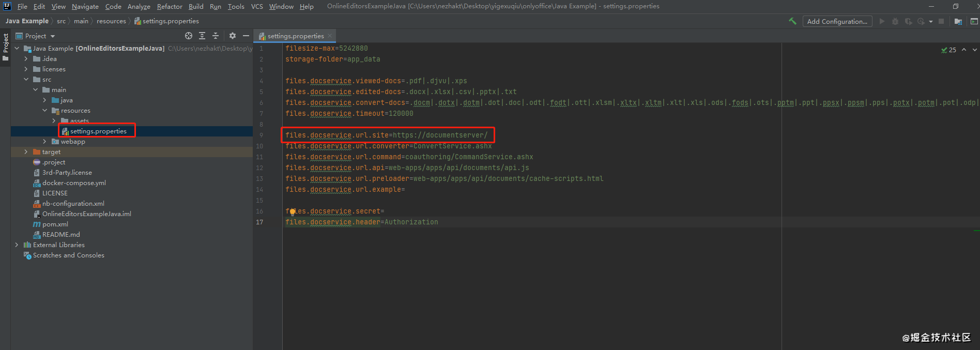This screenshot has width=980, height=350.
Task: Click Collapse All icon in Project panel
Action: coord(216,36)
